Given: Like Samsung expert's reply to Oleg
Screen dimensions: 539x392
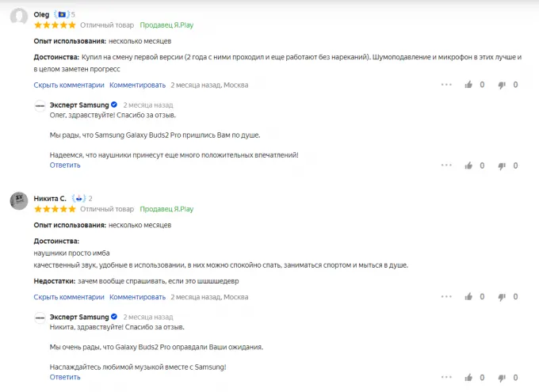Looking at the screenshot, I should coord(469,166).
